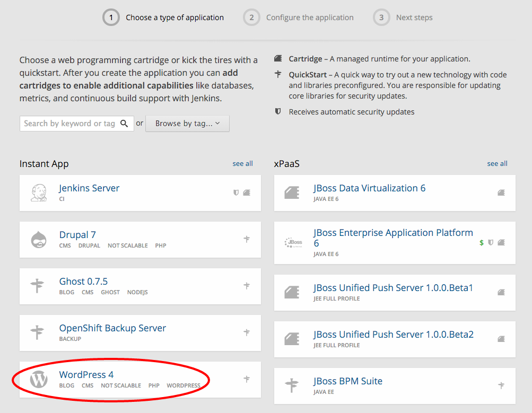
Task: Click the DRUPAL tag under Drupal 7
Action: tap(89, 245)
